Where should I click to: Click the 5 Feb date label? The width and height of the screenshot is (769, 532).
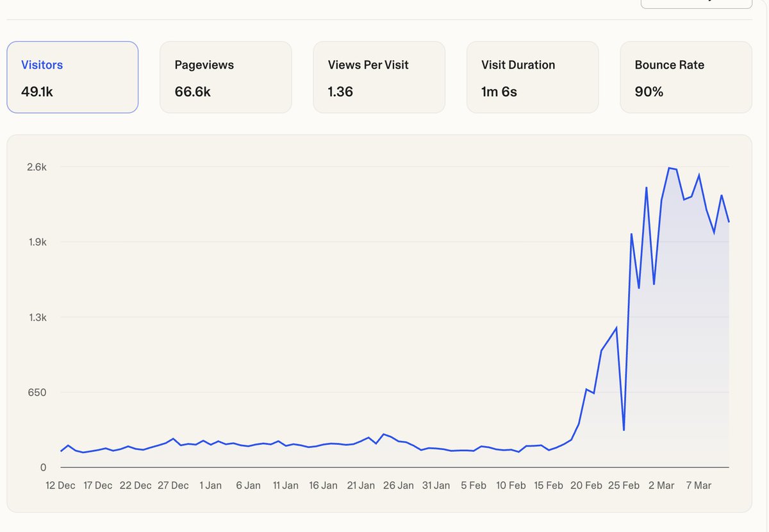[473, 485]
